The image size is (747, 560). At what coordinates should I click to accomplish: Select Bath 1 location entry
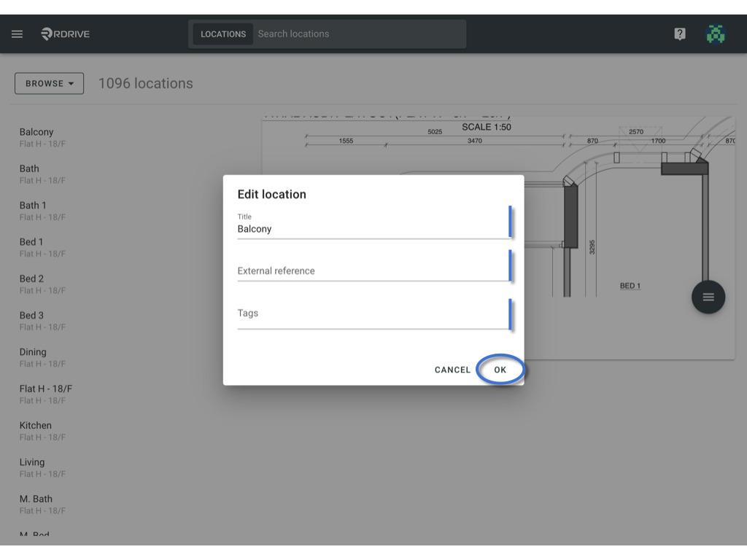point(43,211)
